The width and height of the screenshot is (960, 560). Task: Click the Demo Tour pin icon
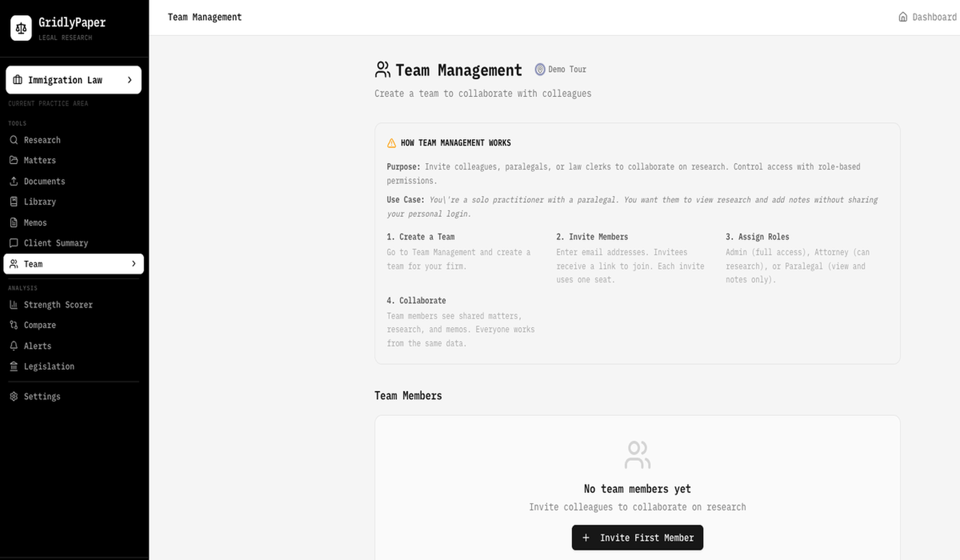(540, 69)
